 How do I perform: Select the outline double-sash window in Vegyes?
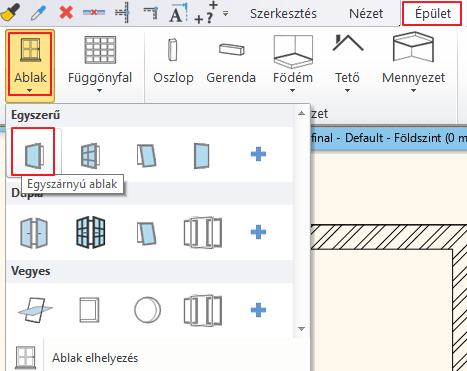click(203, 310)
